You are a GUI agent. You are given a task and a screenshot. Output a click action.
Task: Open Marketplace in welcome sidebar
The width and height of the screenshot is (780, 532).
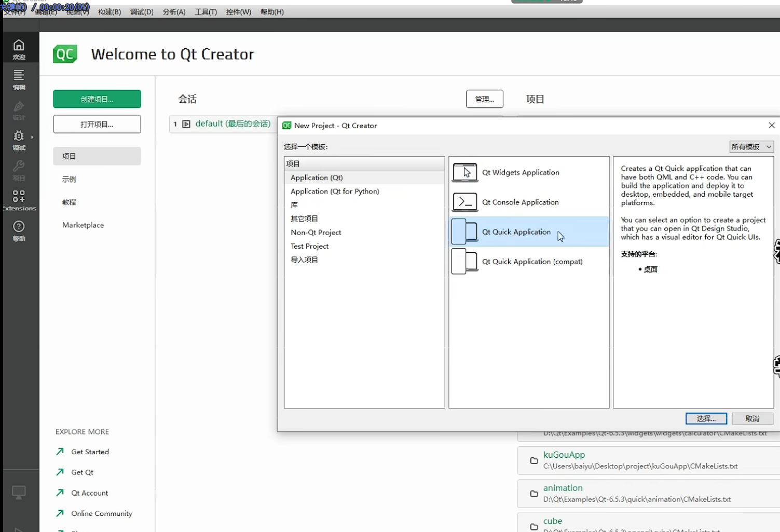(83, 225)
